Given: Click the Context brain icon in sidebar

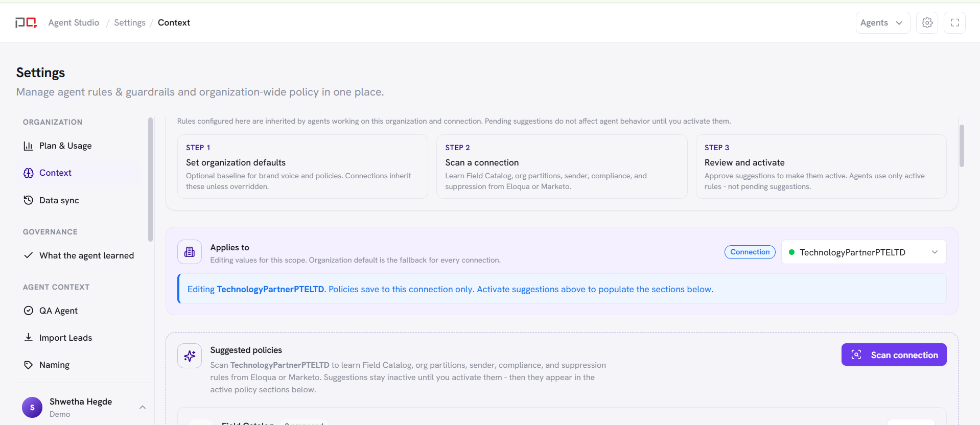Looking at the screenshot, I should pos(29,173).
